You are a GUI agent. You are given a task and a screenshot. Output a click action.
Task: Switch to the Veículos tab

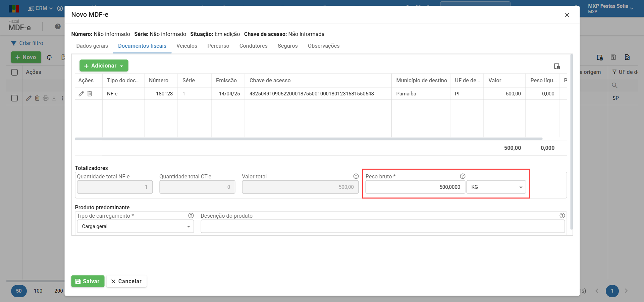pos(186,46)
